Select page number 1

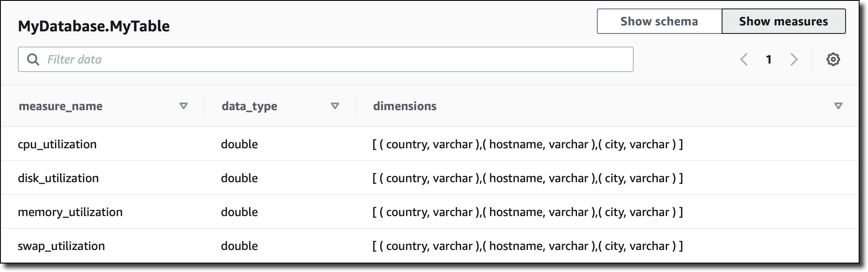769,59
